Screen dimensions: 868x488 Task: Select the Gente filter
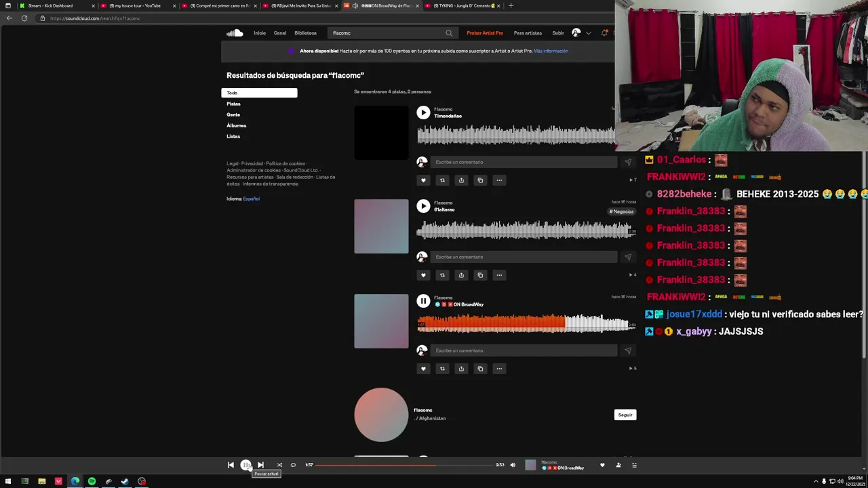click(x=233, y=115)
